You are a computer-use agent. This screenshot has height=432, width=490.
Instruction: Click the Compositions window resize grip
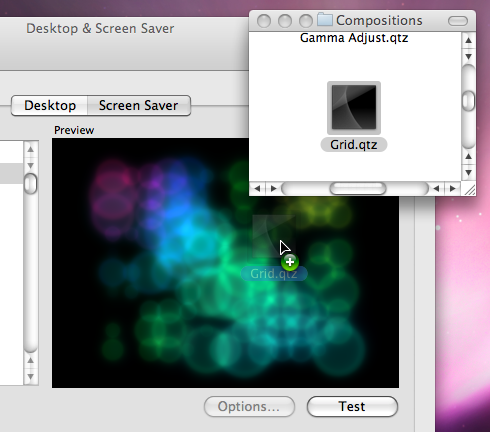[x=469, y=189]
